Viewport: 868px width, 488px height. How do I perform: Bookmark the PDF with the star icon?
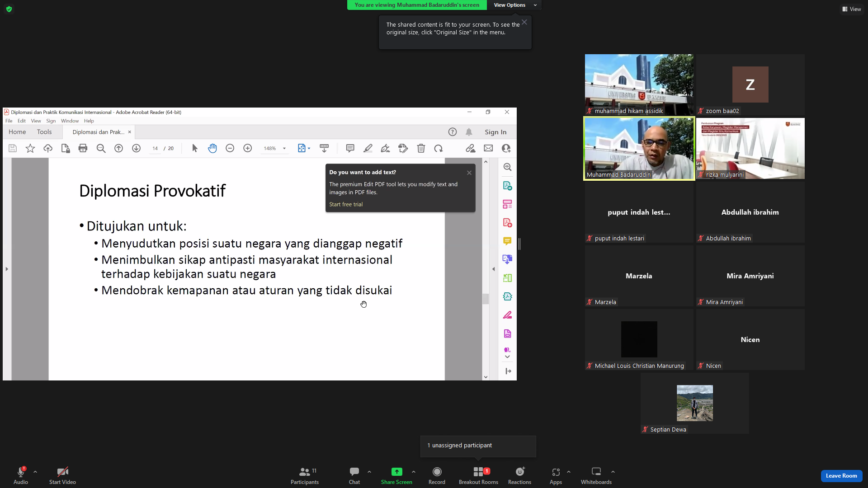coord(30,148)
